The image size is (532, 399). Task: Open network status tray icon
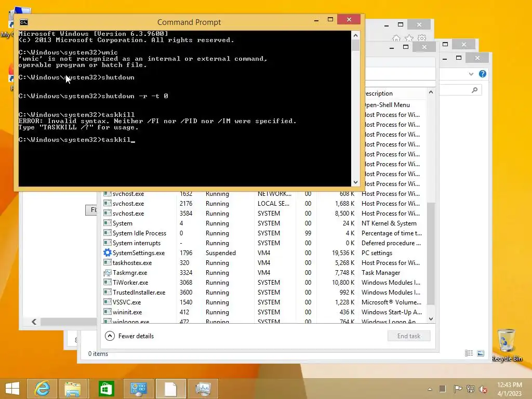470,389
